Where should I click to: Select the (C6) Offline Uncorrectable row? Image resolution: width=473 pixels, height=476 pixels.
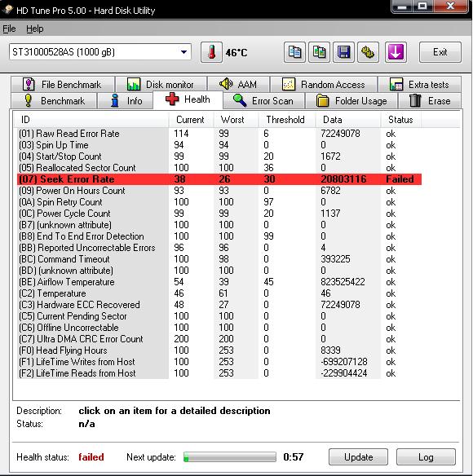pos(219,328)
